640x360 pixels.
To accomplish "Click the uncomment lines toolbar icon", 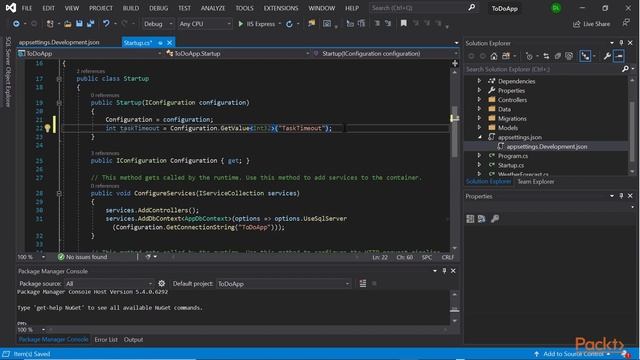I will pos(388,24).
